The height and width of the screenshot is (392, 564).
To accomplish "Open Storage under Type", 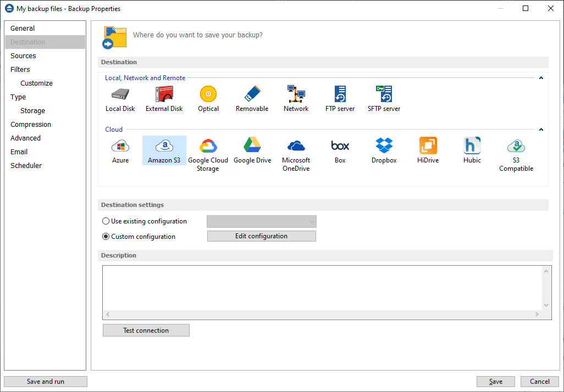I will click(x=45, y=111).
